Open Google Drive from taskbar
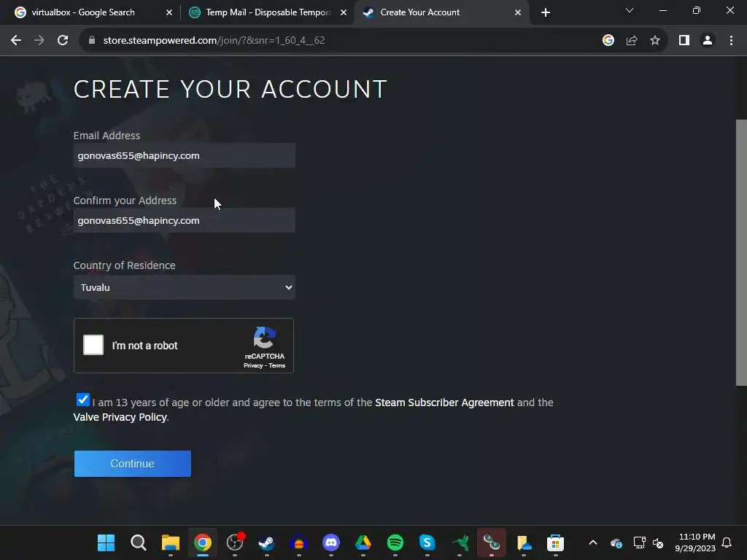 click(363, 542)
